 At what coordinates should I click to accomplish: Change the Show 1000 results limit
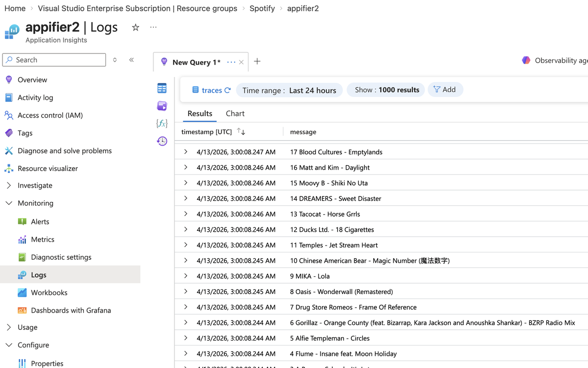point(386,90)
